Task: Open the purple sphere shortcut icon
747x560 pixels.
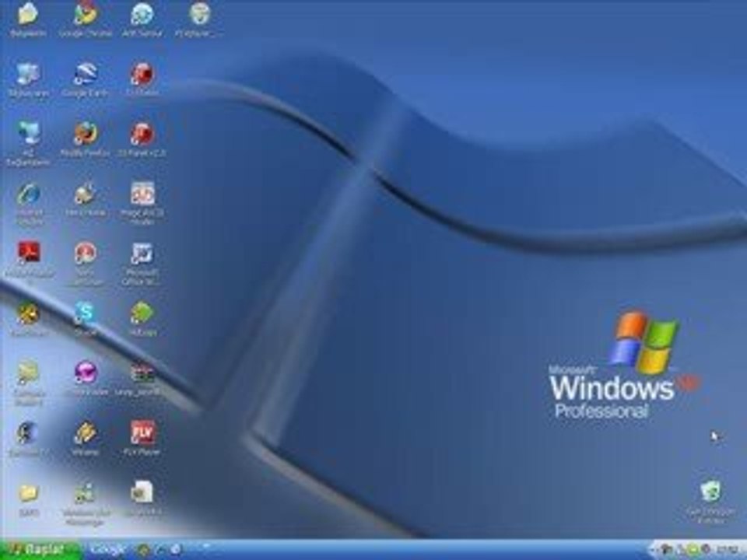Action: (x=86, y=372)
